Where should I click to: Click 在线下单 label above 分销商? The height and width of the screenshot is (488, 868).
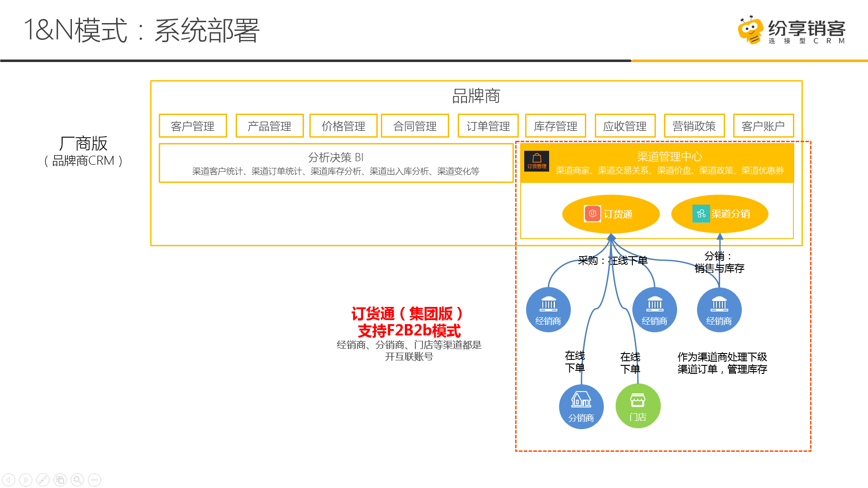(x=575, y=362)
